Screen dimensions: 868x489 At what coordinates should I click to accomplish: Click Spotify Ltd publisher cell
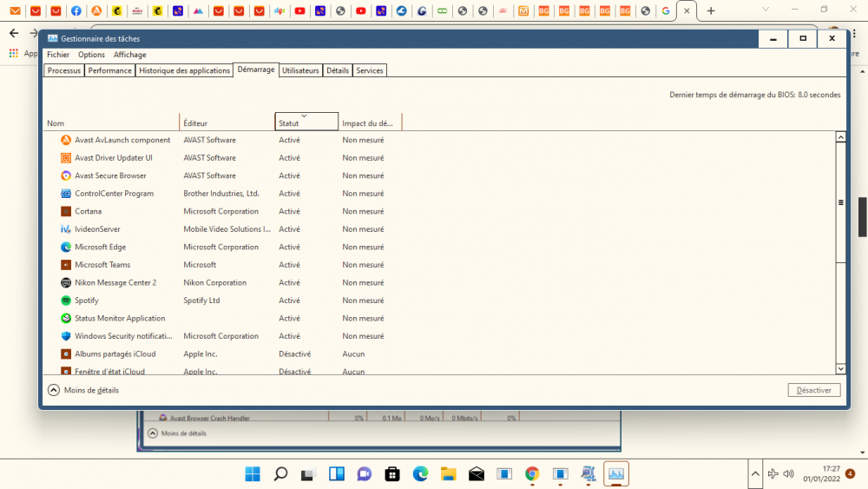[x=201, y=301]
